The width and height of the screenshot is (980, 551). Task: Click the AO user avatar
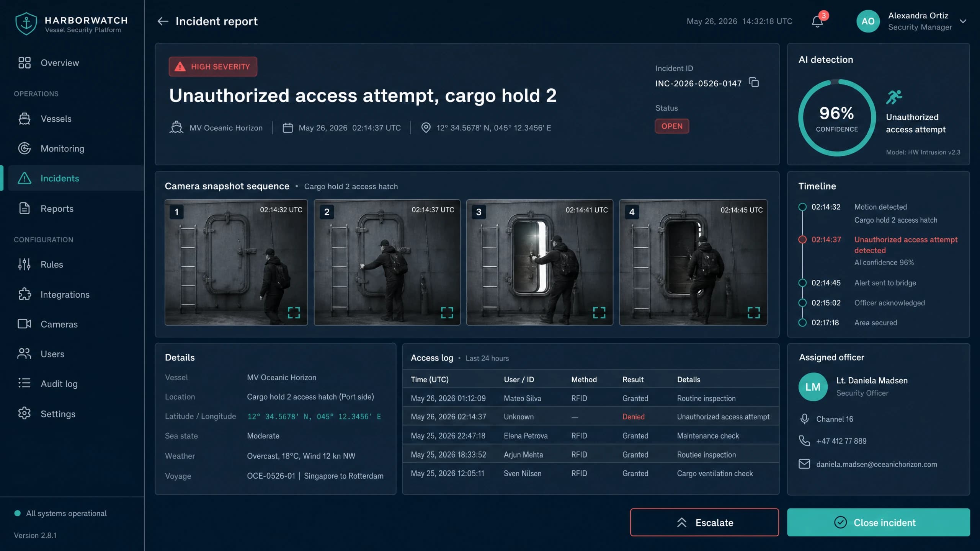click(x=868, y=21)
